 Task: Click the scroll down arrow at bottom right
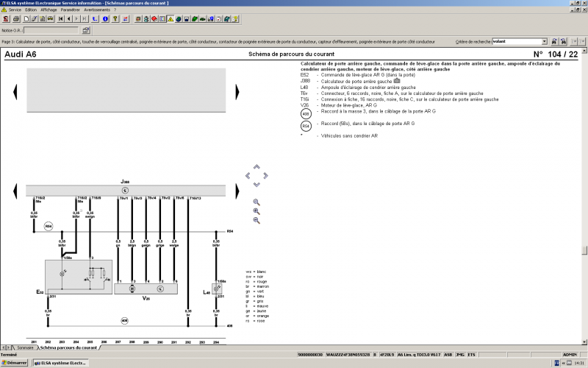click(584, 342)
